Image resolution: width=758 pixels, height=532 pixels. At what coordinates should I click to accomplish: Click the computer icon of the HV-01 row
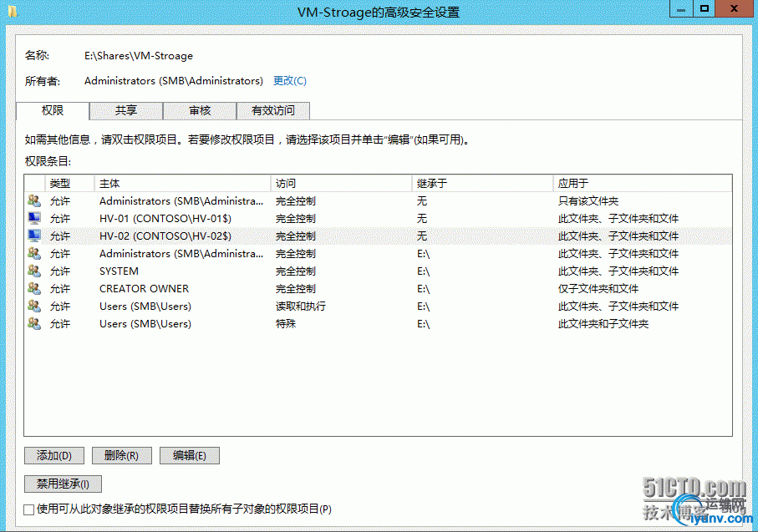[33, 218]
